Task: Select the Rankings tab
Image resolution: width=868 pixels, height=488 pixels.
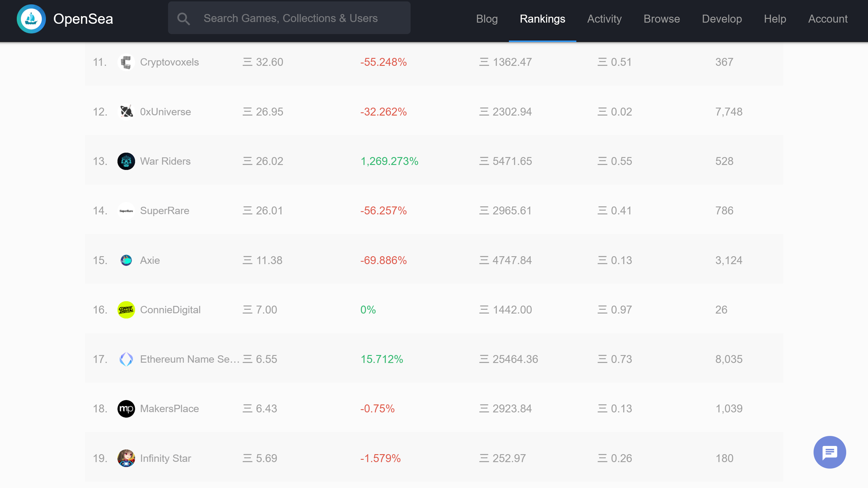Action: [x=542, y=19]
